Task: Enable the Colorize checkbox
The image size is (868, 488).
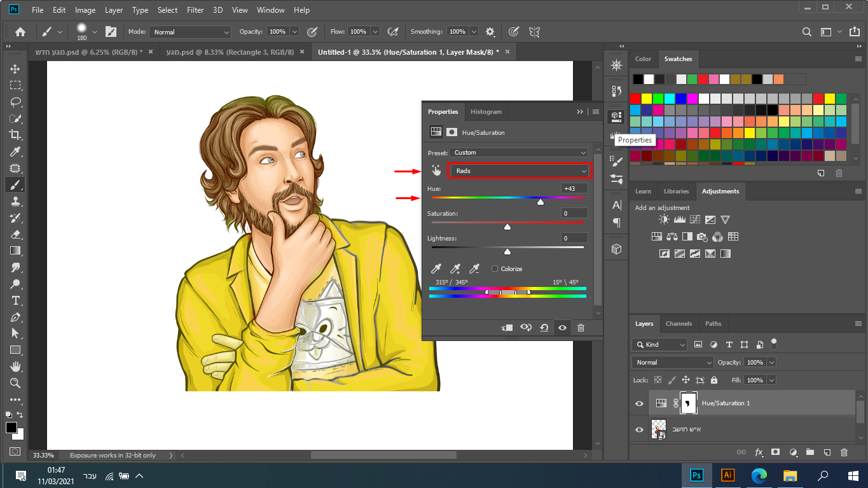Action: click(x=495, y=269)
